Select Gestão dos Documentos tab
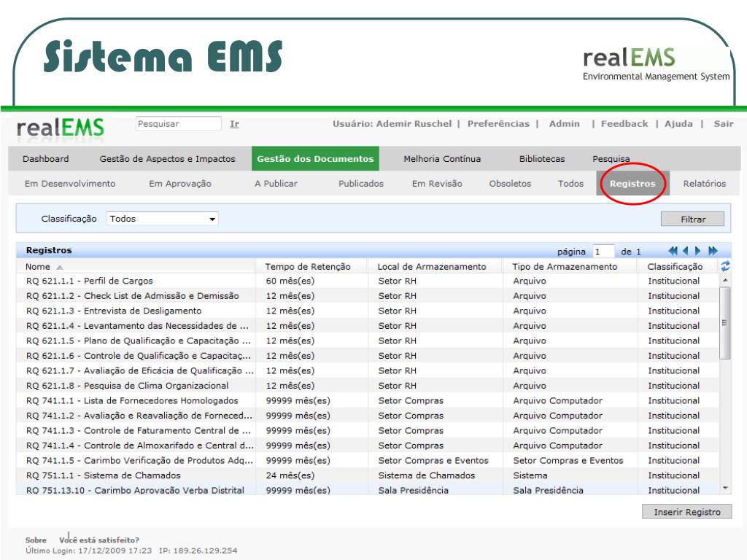 315,159
